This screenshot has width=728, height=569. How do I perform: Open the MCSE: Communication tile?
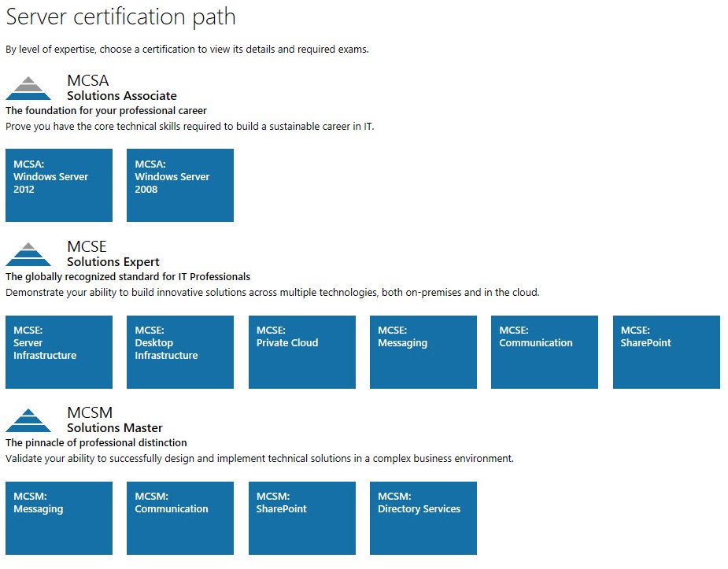point(545,352)
